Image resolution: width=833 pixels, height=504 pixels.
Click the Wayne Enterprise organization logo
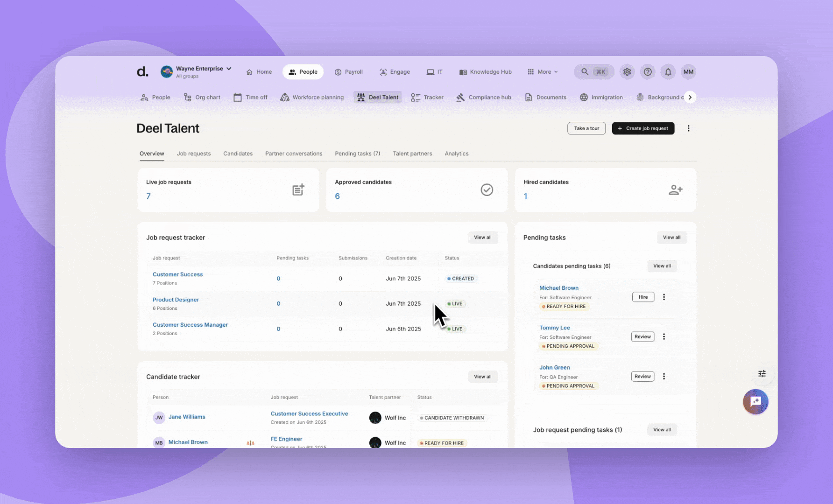click(167, 71)
